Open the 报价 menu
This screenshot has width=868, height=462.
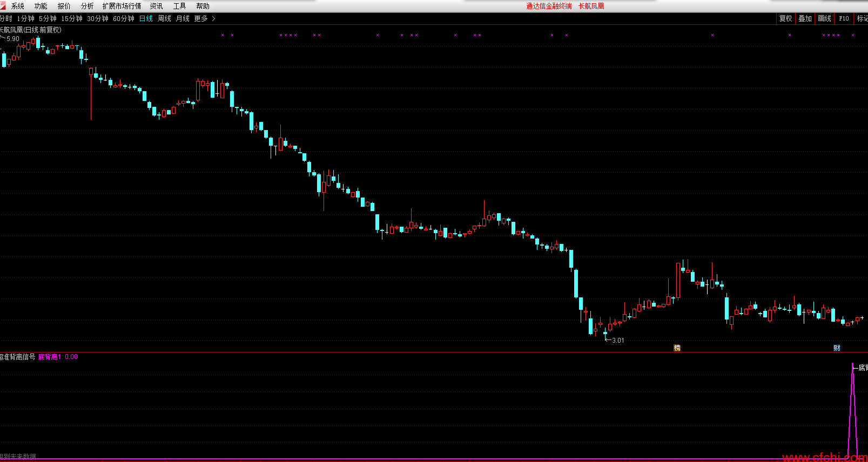64,6
